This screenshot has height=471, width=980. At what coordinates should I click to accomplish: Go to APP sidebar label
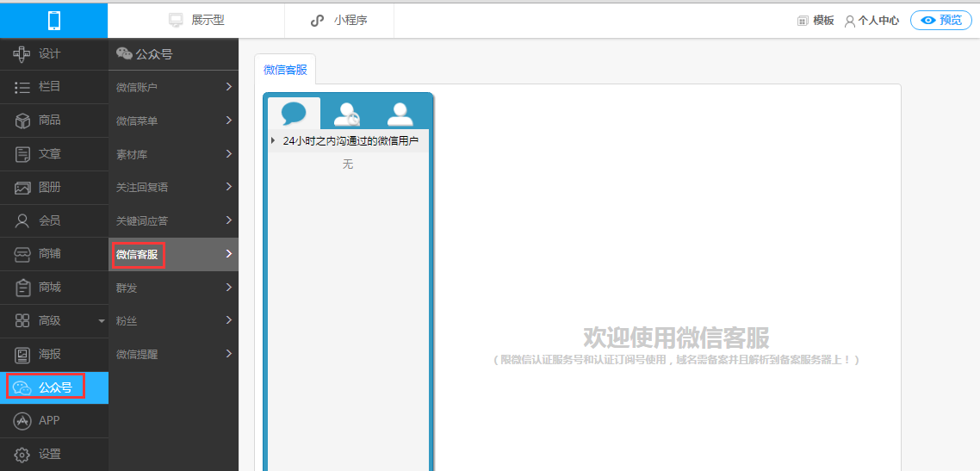click(49, 421)
